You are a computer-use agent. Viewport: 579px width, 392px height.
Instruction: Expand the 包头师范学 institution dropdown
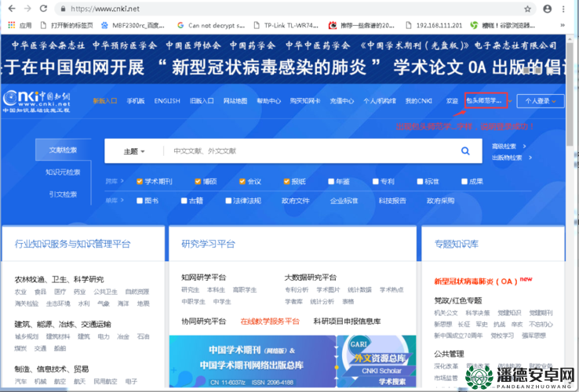510,101
